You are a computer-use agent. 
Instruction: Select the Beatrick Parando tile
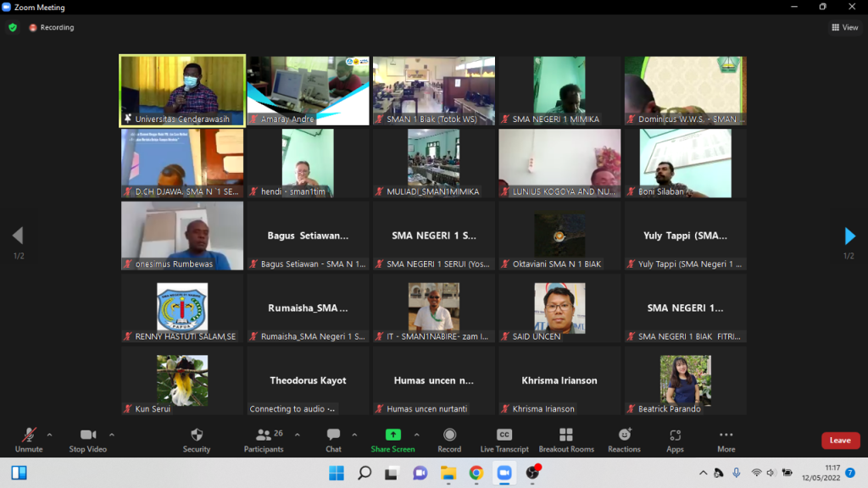coord(685,380)
